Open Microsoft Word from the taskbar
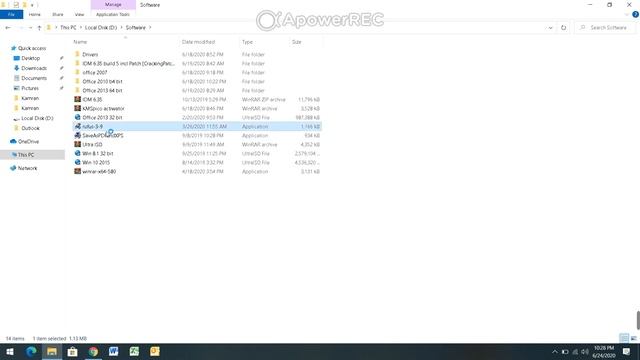 [x=113, y=351]
